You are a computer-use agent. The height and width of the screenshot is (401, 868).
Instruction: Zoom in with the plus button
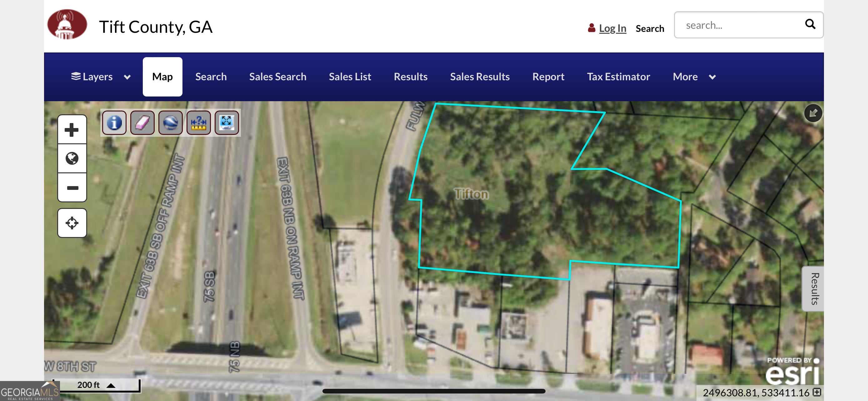point(72,130)
